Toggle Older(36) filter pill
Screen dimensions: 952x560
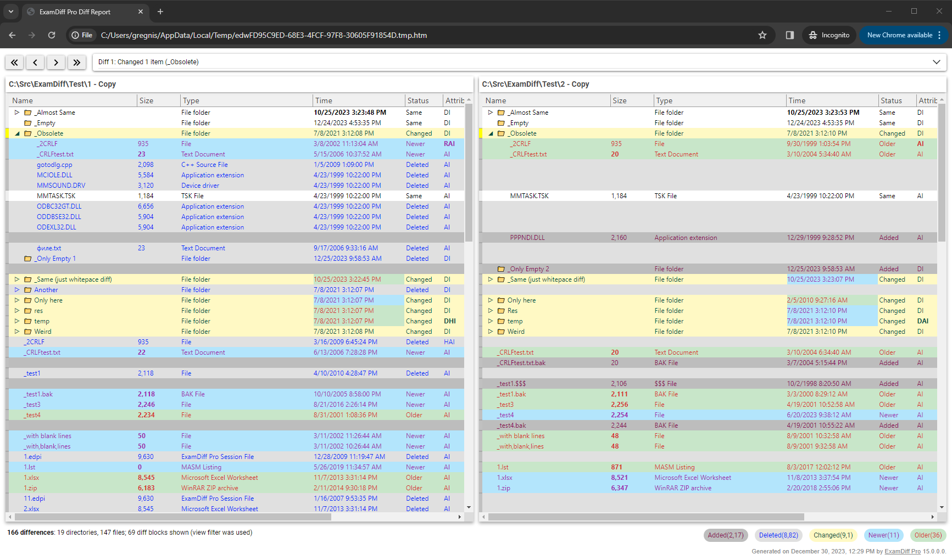click(x=928, y=535)
